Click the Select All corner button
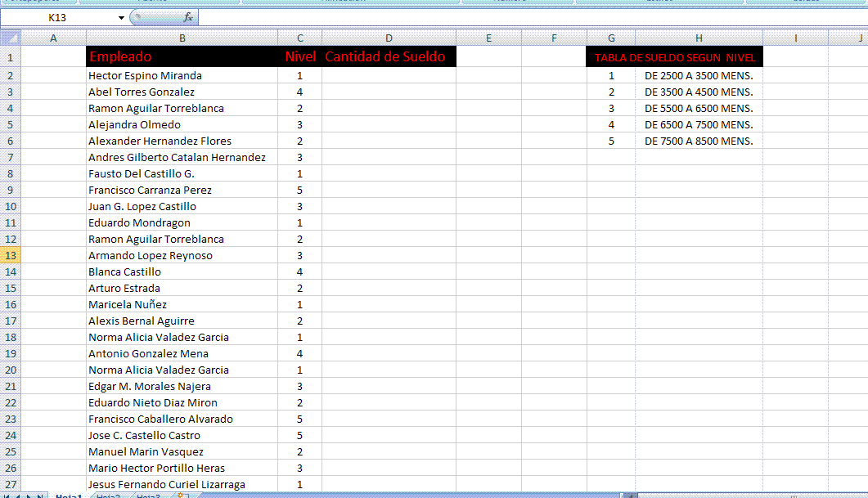The image size is (868, 498). tap(10, 38)
